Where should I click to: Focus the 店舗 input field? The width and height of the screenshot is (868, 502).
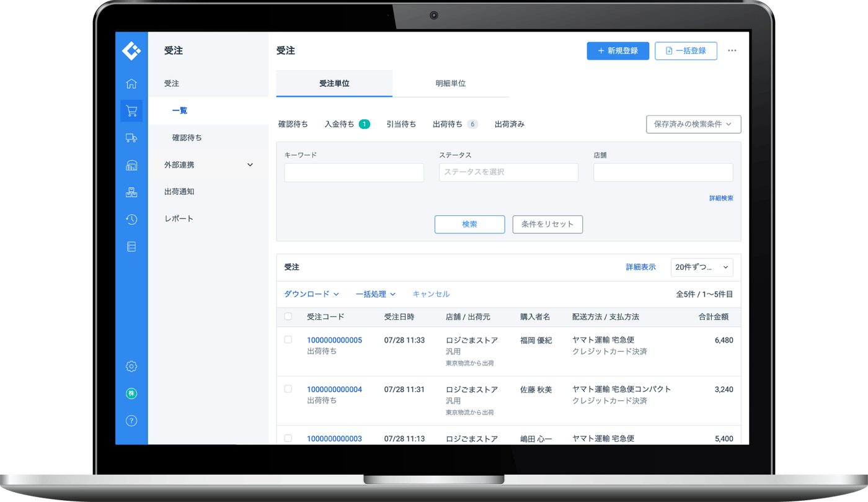click(663, 173)
